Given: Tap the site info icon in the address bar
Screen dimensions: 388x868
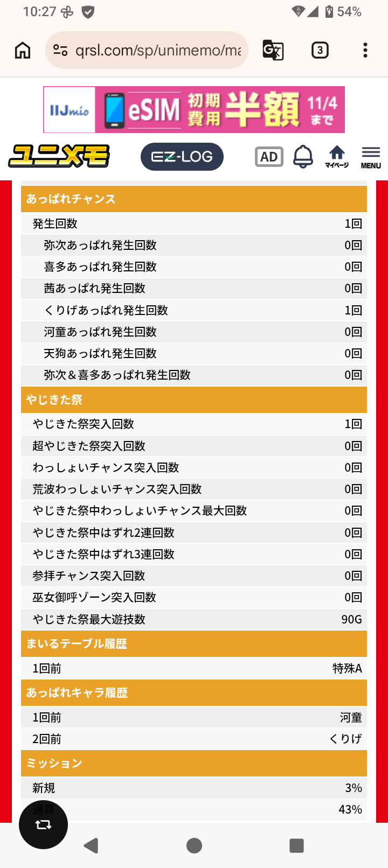Looking at the screenshot, I should pyautogui.click(x=60, y=50).
